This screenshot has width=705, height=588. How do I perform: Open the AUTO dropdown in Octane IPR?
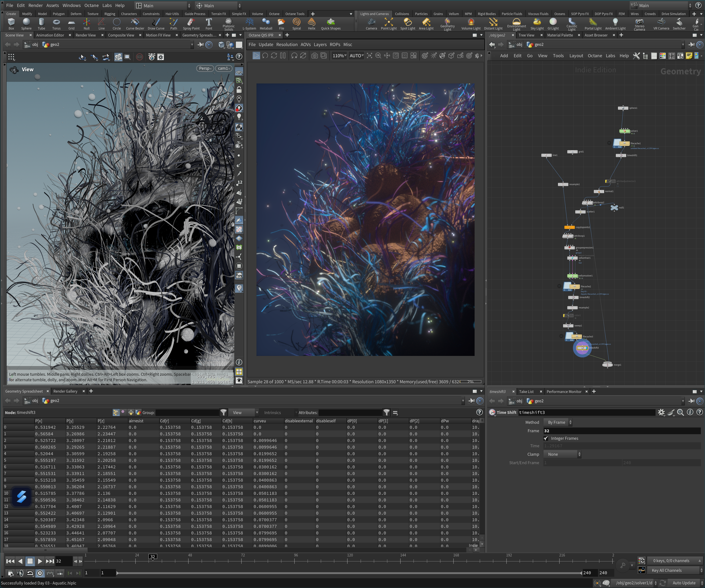[x=357, y=56]
